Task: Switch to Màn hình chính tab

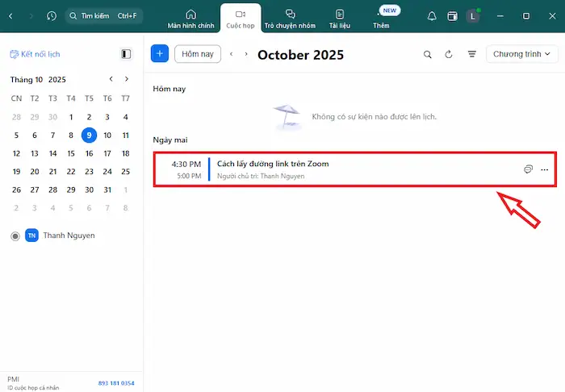Action: coord(190,19)
